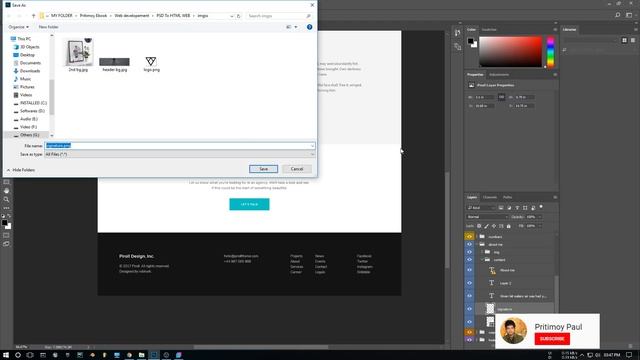
Task: Click the Windows Start button
Action: [x=6, y=355]
